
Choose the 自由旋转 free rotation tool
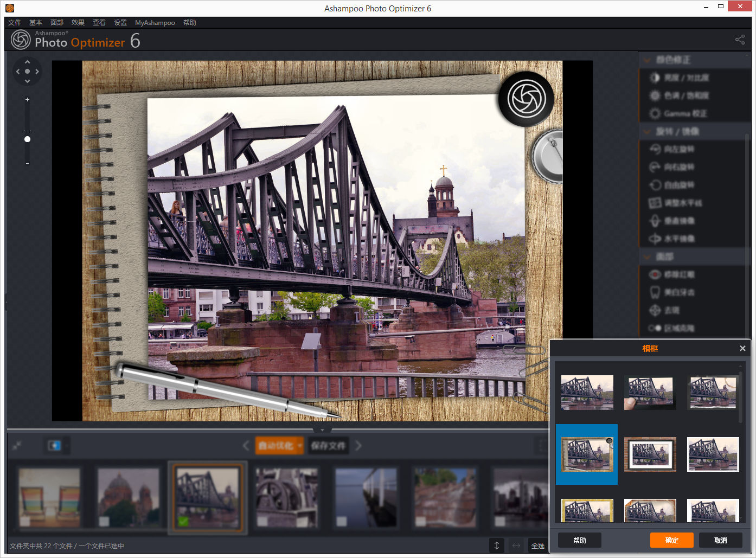[x=671, y=185]
